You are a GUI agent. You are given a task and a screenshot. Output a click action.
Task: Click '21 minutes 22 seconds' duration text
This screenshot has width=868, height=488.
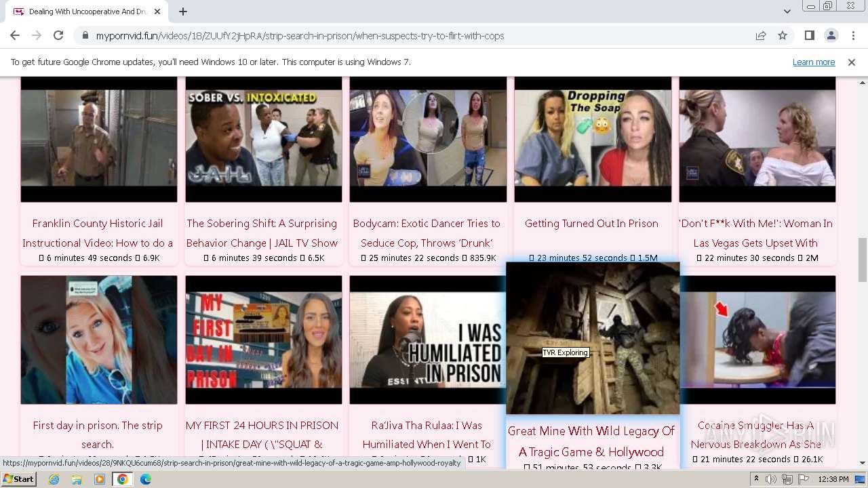[745, 460]
